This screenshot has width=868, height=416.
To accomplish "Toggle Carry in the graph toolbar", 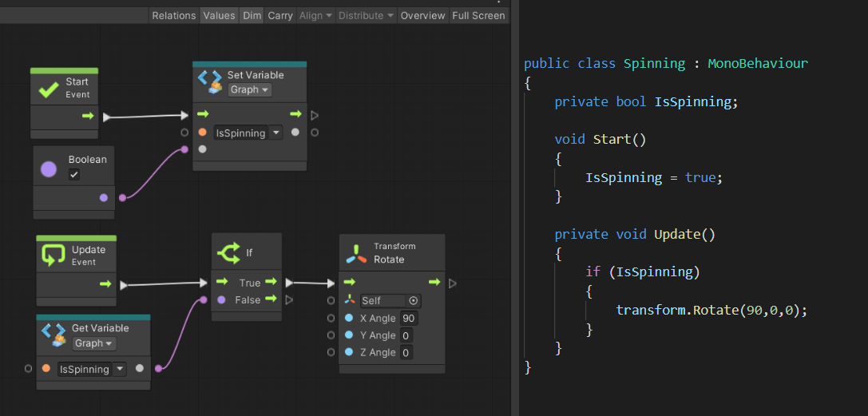I will [280, 15].
